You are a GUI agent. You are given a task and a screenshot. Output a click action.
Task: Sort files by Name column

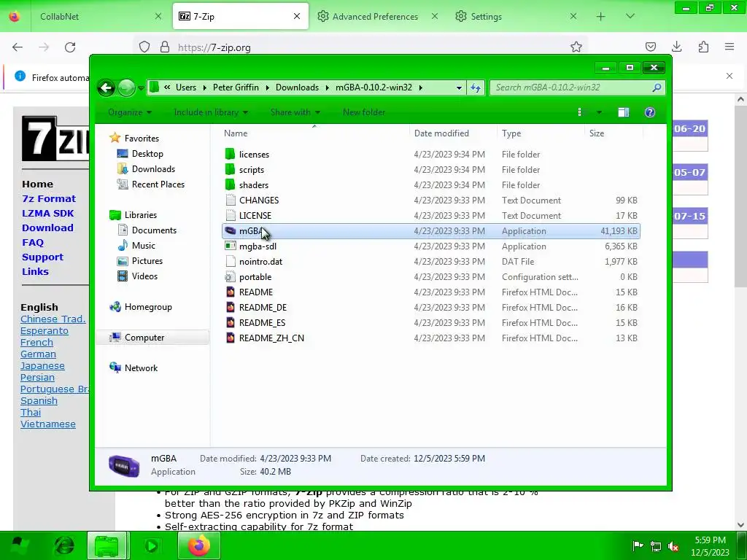click(x=314, y=133)
